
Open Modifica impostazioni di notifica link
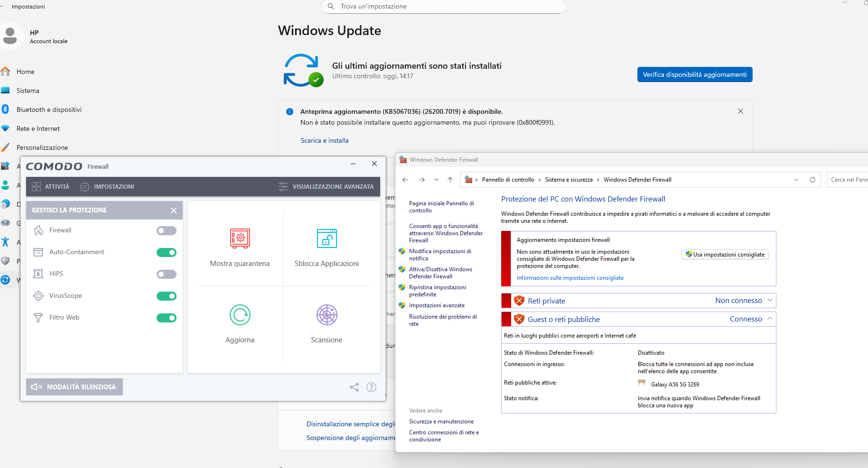(x=440, y=255)
